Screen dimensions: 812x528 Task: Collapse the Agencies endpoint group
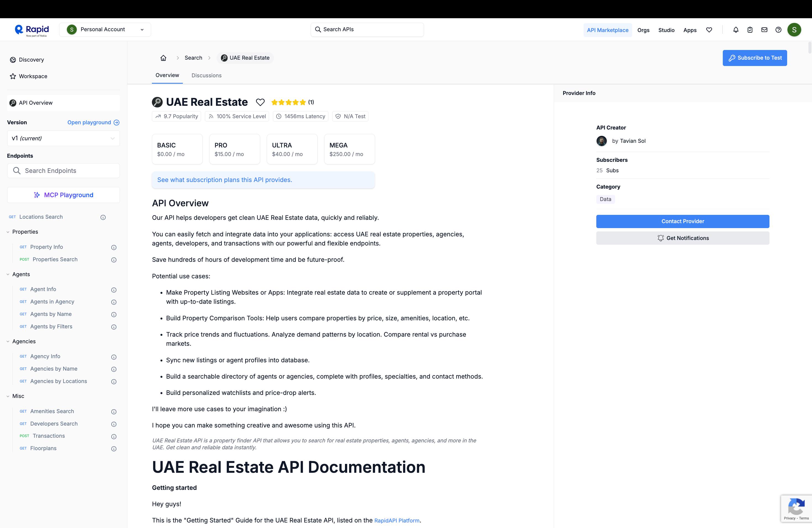pos(8,341)
